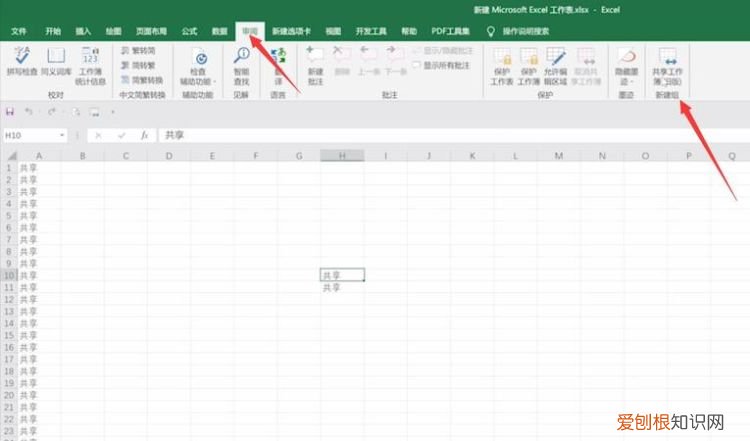Click 保护工作表 protect sheet
Image resolution: width=750 pixels, height=441 pixels.
pos(502,66)
